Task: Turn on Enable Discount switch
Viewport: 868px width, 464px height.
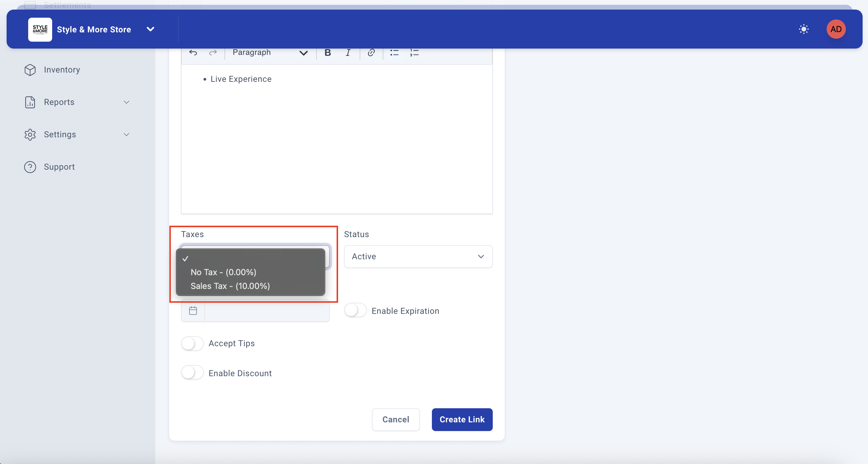Action: pos(192,373)
